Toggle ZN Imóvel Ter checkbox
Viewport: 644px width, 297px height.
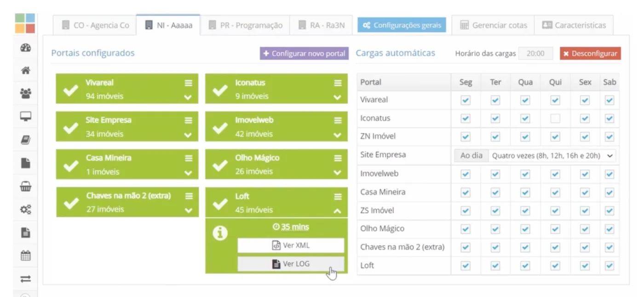pyautogui.click(x=495, y=137)
